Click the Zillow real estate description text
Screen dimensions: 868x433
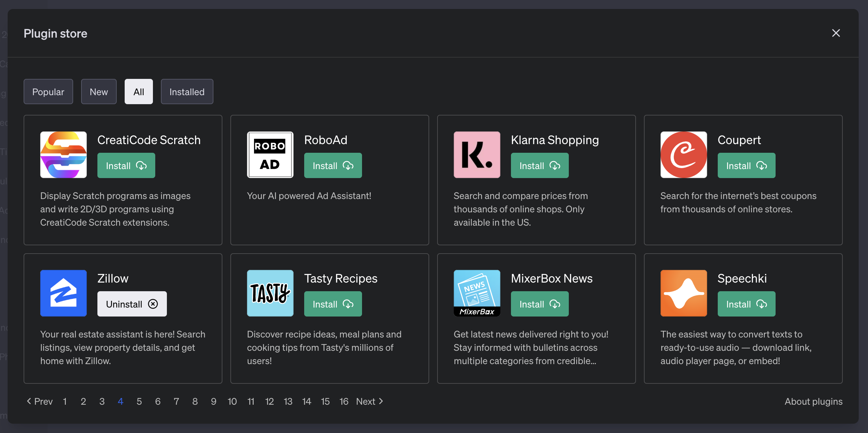[x=123, y=347]
